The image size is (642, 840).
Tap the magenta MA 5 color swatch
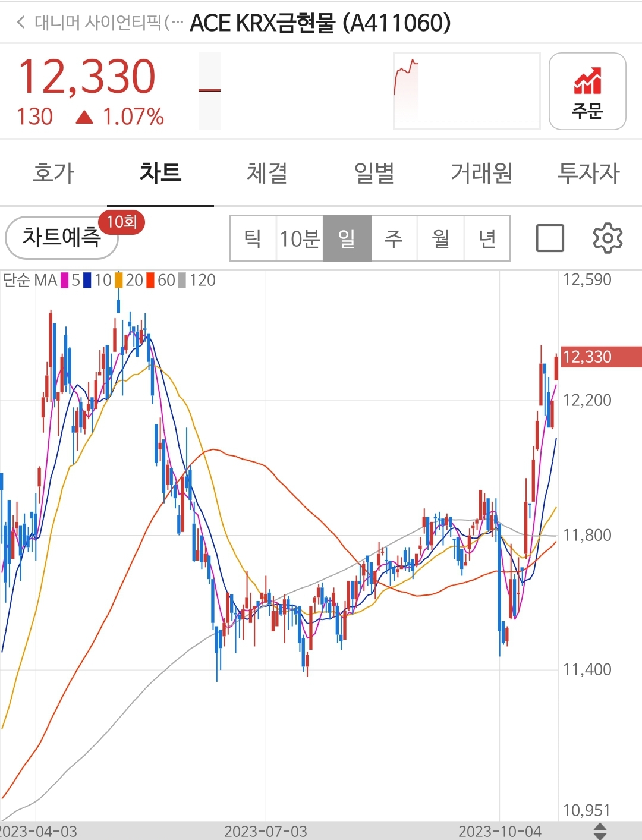pos(65,280)
